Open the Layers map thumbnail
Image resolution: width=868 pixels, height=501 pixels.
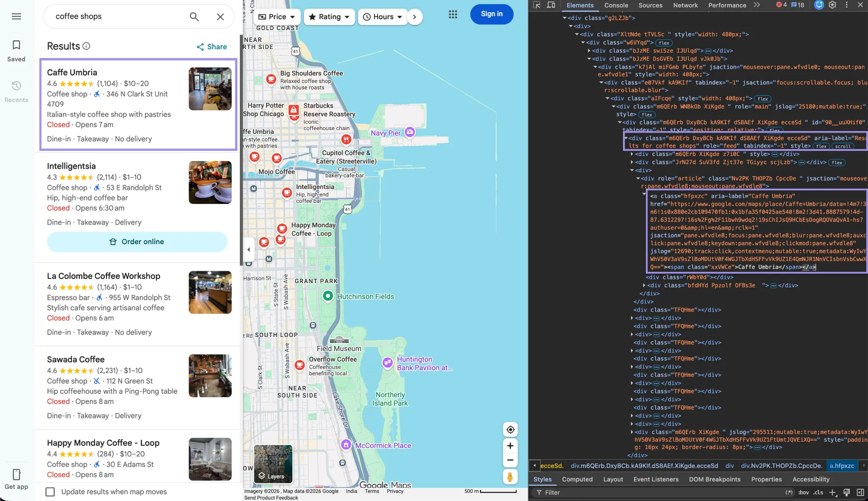tap(273, 464)
